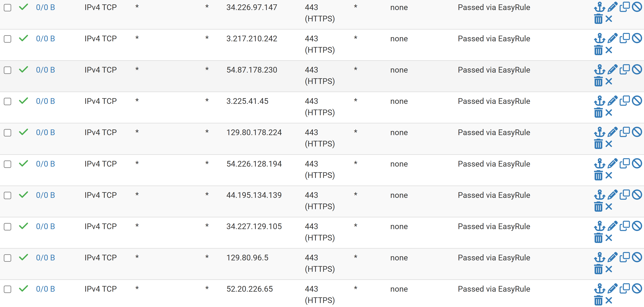Click anchor icon for rule 34.226.97.147

599,7
